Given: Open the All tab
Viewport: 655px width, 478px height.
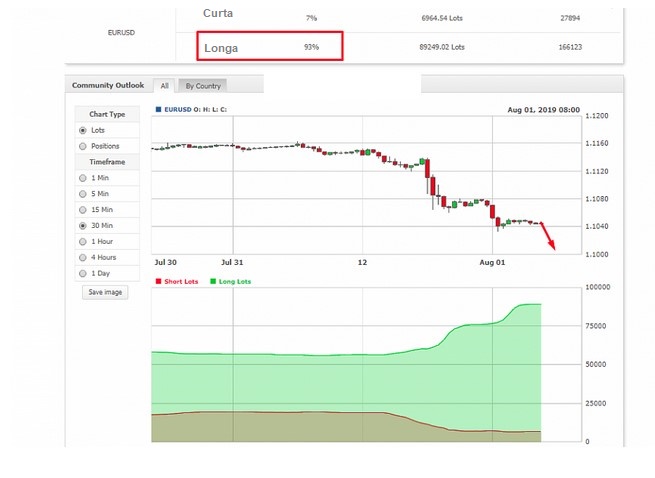Looking at the screenshot, I should point(164,86).
